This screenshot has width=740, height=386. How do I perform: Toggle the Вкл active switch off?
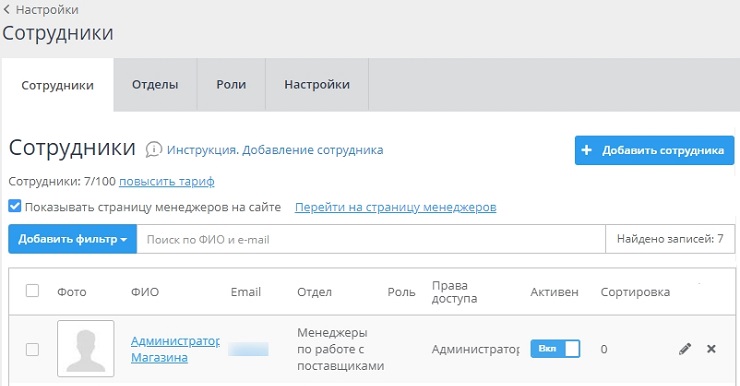click(x=555, y=349)
